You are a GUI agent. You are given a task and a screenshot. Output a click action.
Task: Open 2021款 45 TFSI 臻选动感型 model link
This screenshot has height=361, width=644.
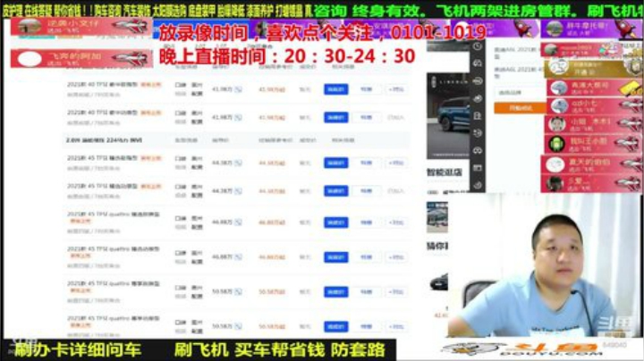click(102, 186)
